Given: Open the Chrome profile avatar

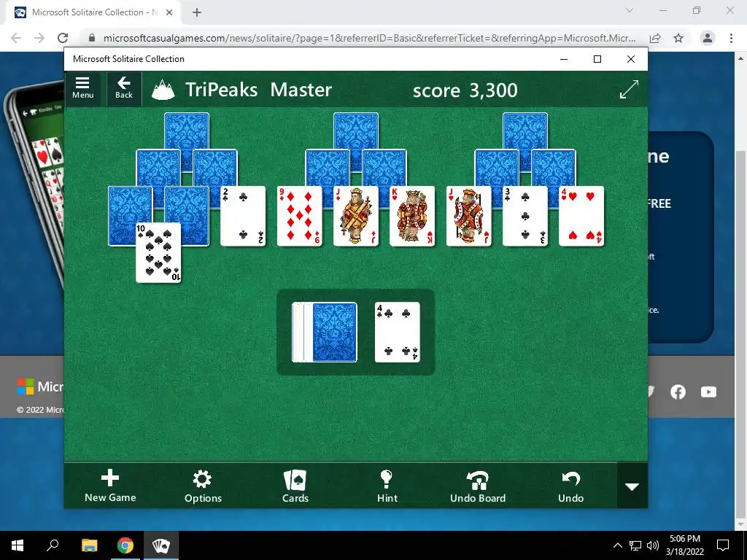Looking at the screenshot, I should (708, 38).
